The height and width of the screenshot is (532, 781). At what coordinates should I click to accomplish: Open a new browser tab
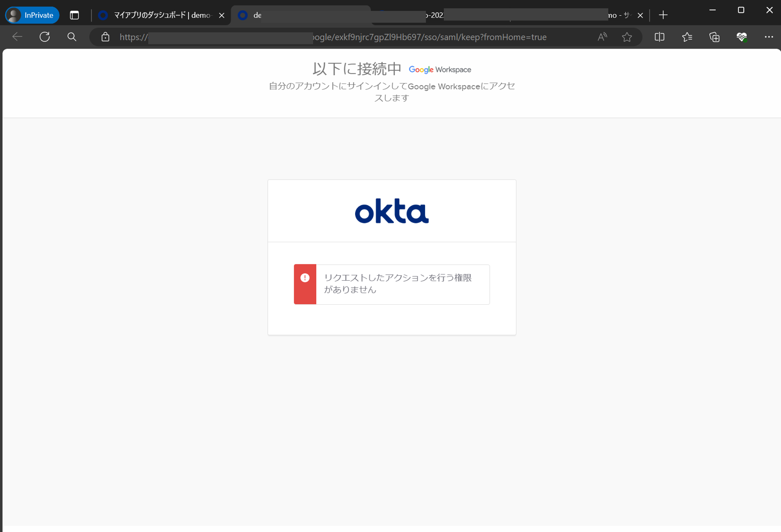coord(663,15)
